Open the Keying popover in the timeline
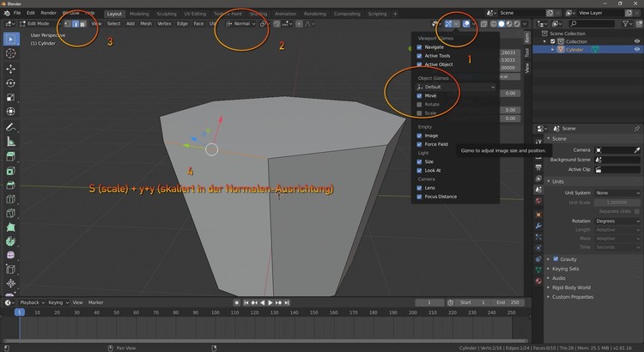 tap(57, 303)
